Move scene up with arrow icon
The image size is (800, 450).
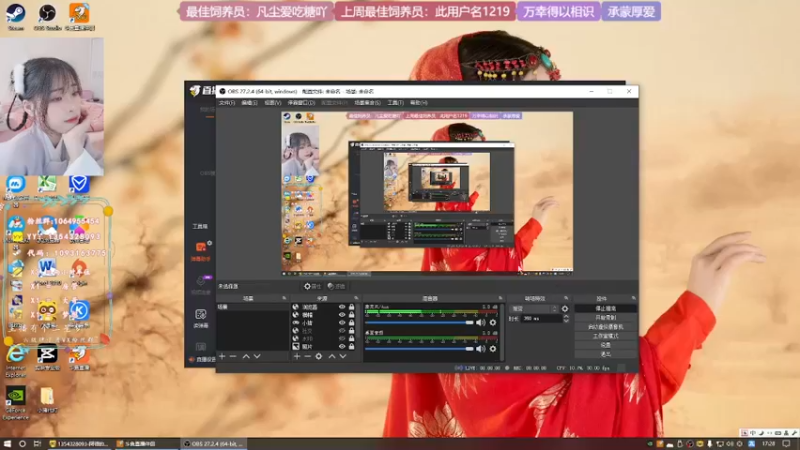pyautogui.click(x=246, y=356)
